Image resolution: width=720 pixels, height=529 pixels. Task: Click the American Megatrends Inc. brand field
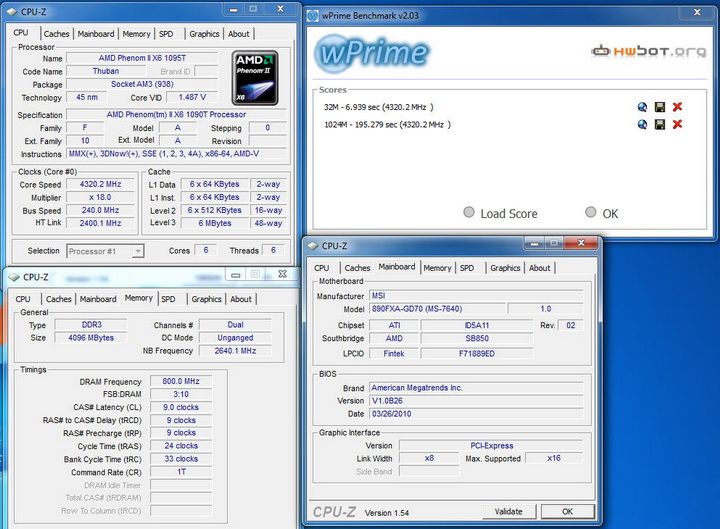point(476,388)
